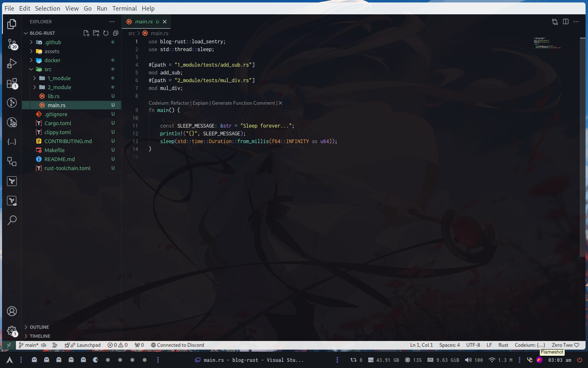Expand the OUTLINE section
This screenshot has width=588, height=368.
39,327
